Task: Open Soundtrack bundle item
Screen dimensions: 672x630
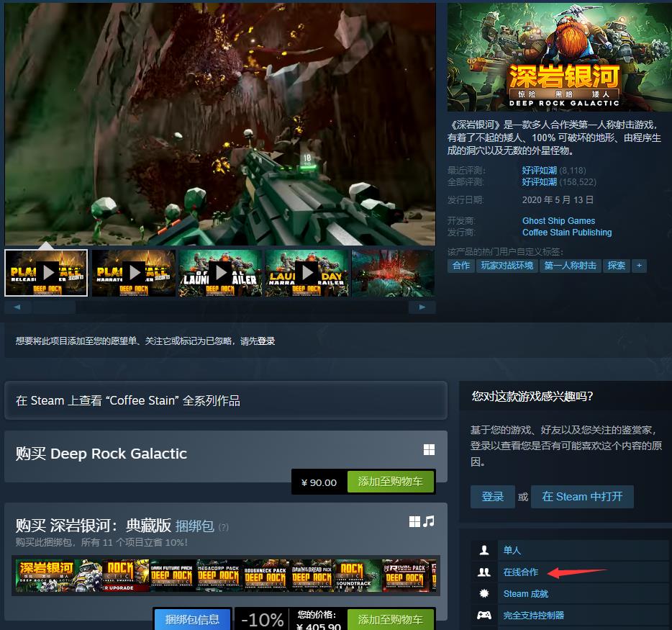Action: [358, 575]
